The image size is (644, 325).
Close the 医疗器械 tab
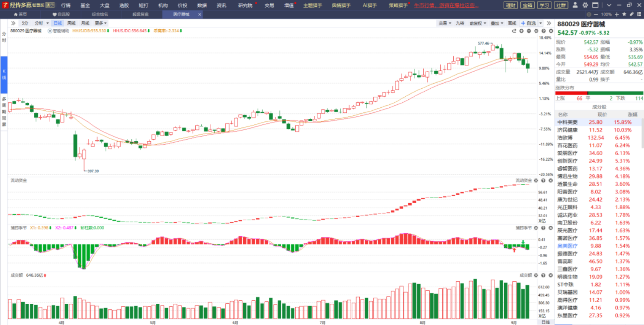[200, 14]
